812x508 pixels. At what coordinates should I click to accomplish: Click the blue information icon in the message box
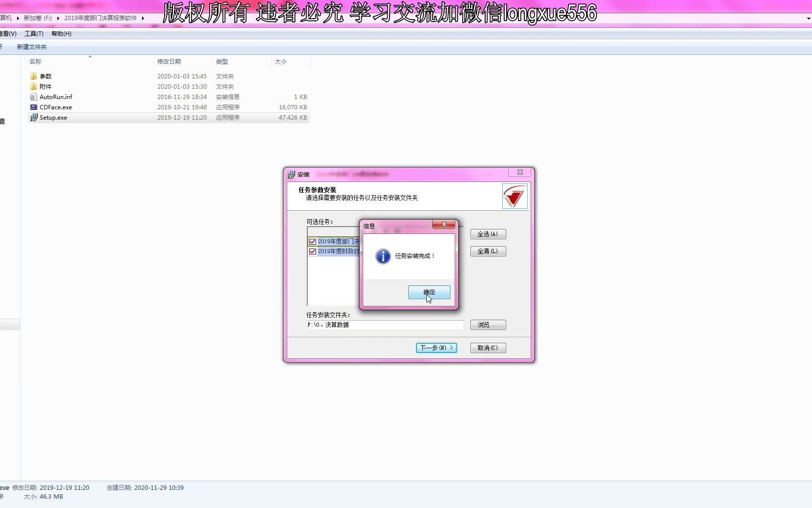click(x=383, y=256)
